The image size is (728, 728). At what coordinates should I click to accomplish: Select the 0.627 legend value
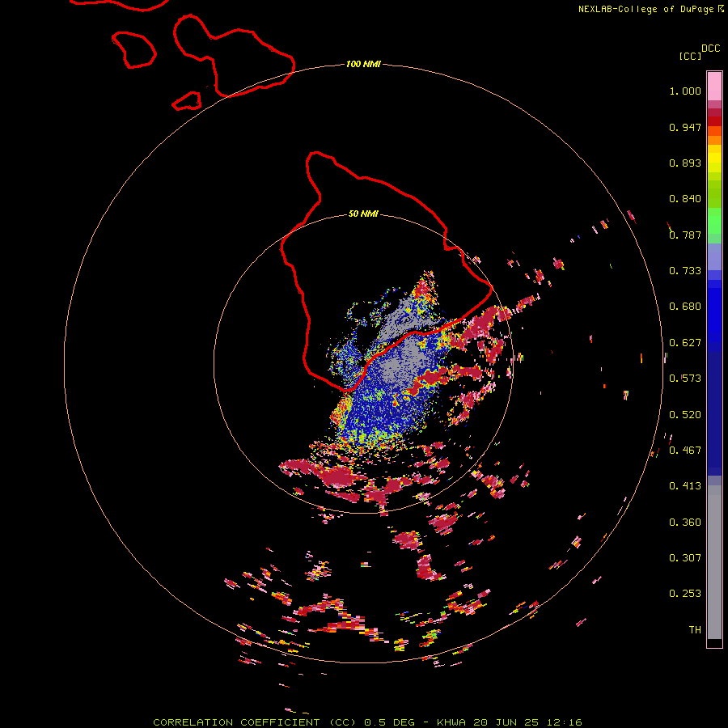(x=685, y=343)
